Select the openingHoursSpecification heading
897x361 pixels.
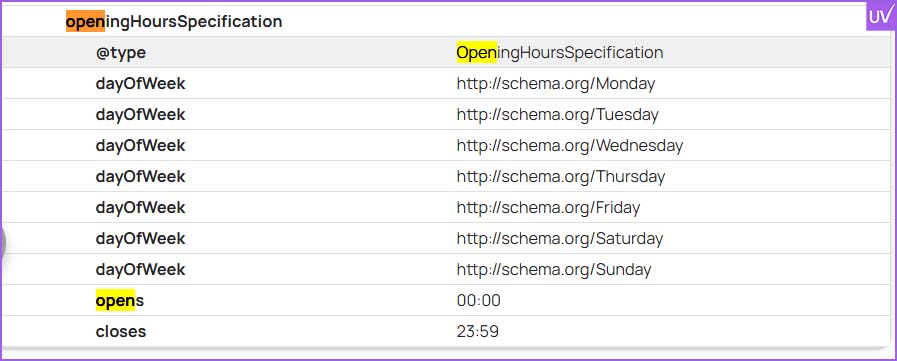pos(174,22)
